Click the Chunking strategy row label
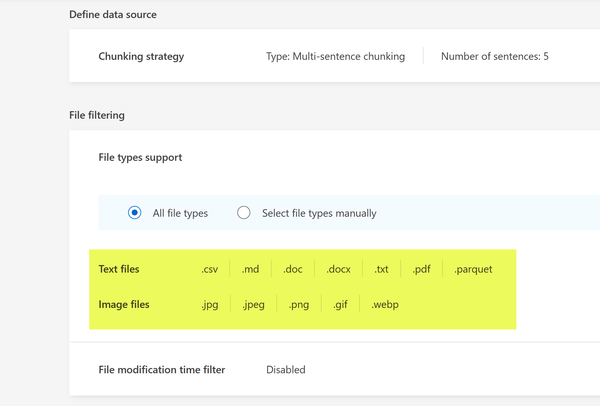 [141, 57]
